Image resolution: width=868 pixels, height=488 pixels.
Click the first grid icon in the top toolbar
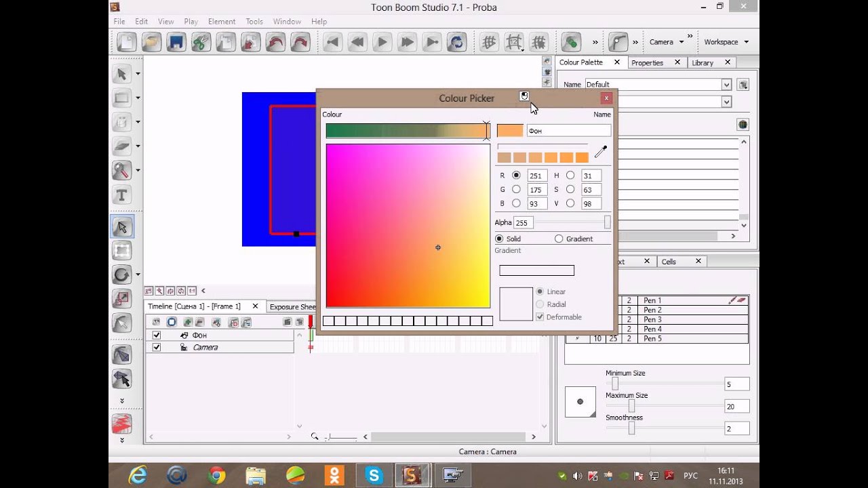coord(489,42)
